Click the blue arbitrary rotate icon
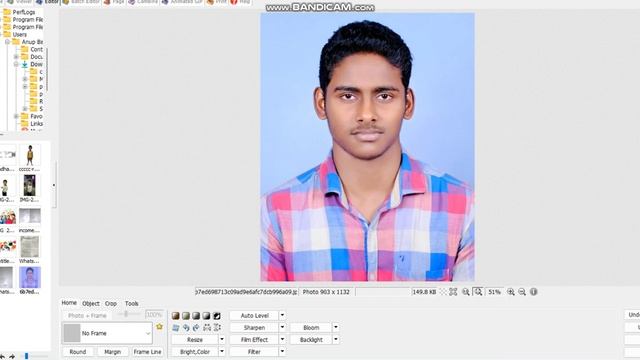This screenshot has width=640, height=360. click(176, 327)
